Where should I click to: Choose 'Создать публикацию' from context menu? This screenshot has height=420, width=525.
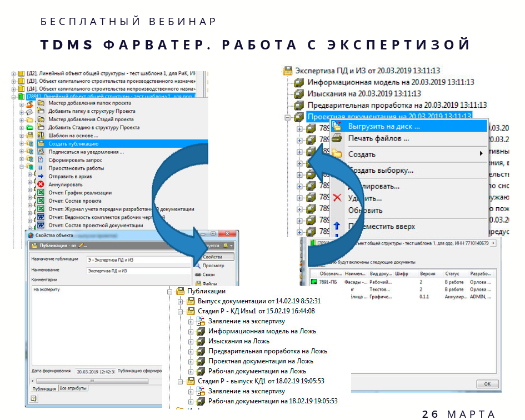tap(123, 144)
